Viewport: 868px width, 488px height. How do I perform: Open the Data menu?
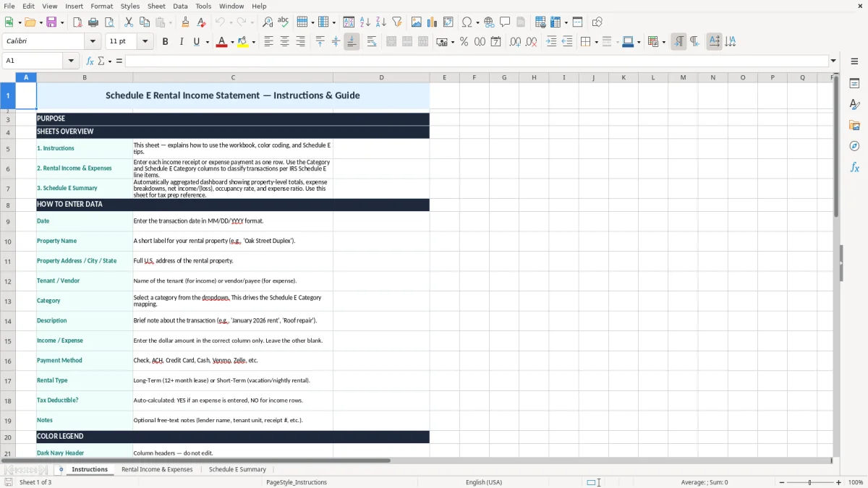coord(180,6)
